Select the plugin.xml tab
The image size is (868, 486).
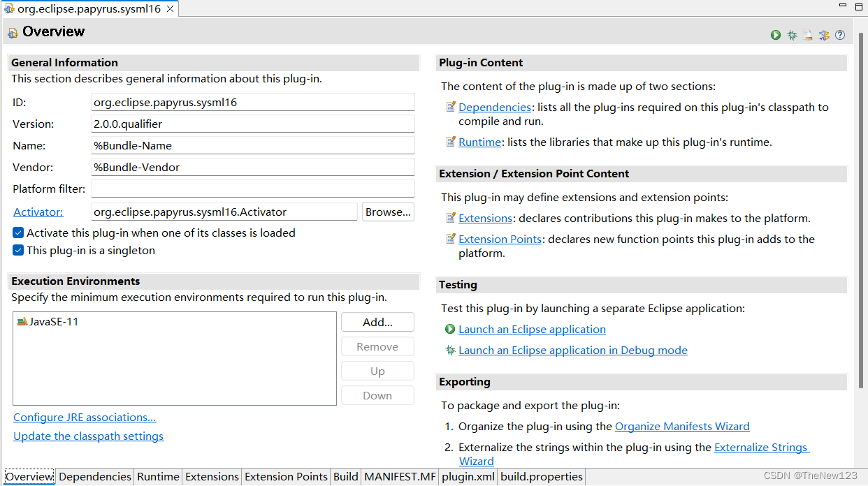(x=468, y=477)
